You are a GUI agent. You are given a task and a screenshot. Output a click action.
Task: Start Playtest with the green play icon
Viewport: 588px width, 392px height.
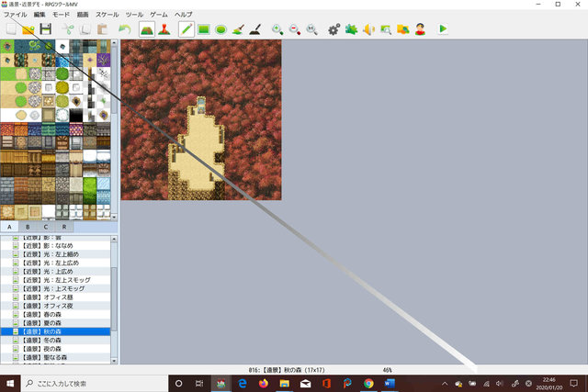(x=443, y=29)
